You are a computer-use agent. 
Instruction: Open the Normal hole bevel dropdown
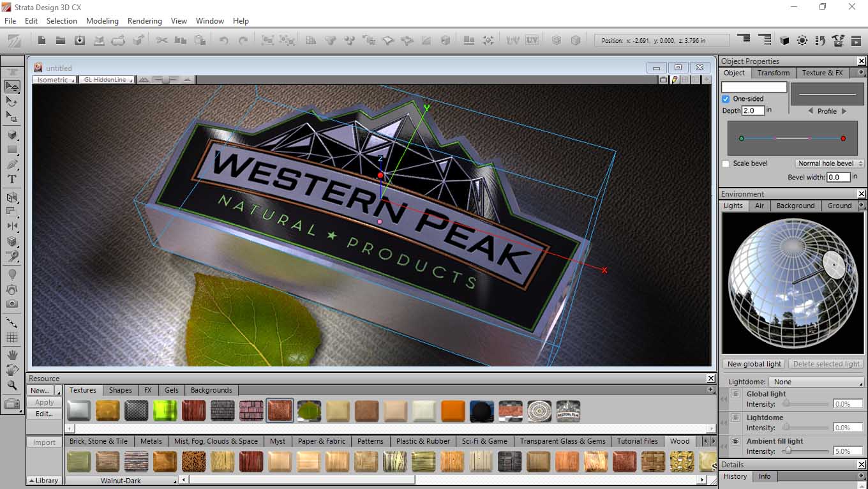830,163
